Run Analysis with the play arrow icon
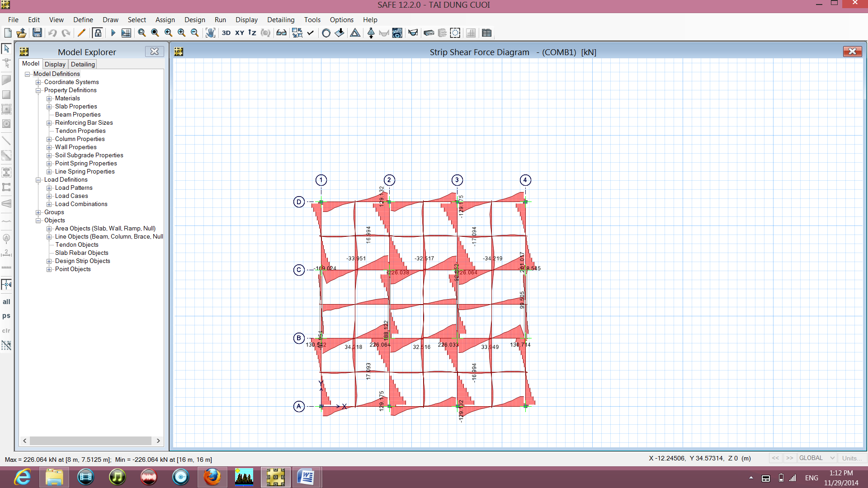This screenshot has width=868, height=488. [113, 33]
